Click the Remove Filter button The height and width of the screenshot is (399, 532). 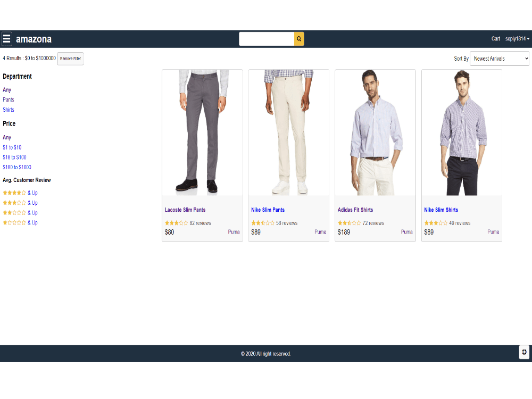point(70,59)
